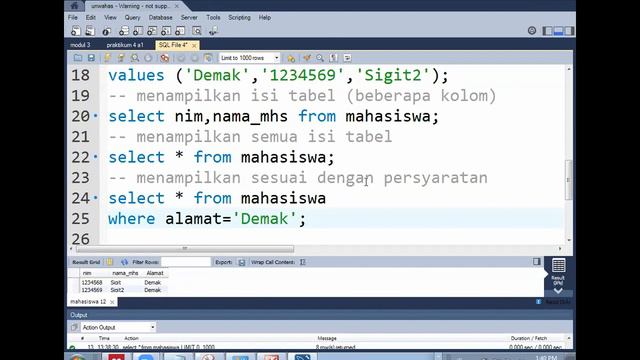The image size is (640, 360).
Task: Toggle the result pane layout button
Action: [x=537, y=262]
